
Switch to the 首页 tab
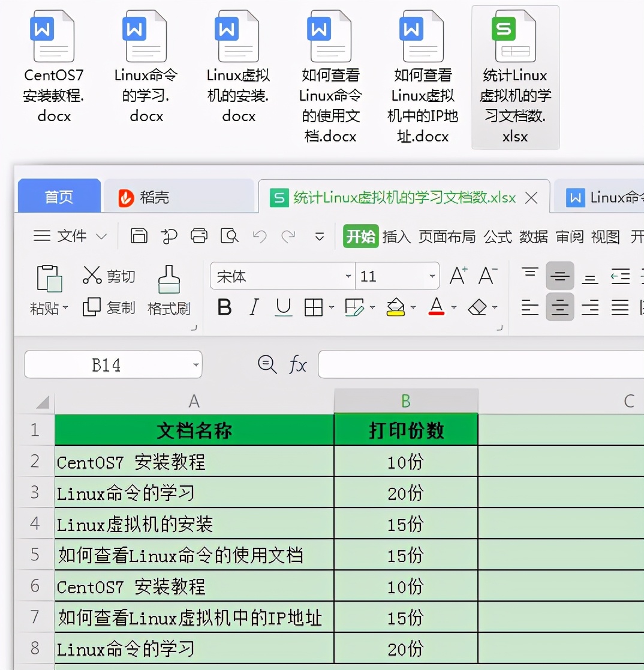[59, 196]
